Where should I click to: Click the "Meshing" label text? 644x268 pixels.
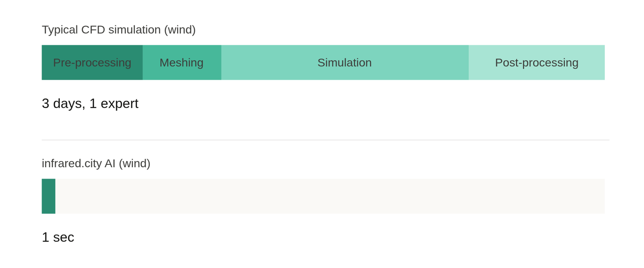click(182, 63)
